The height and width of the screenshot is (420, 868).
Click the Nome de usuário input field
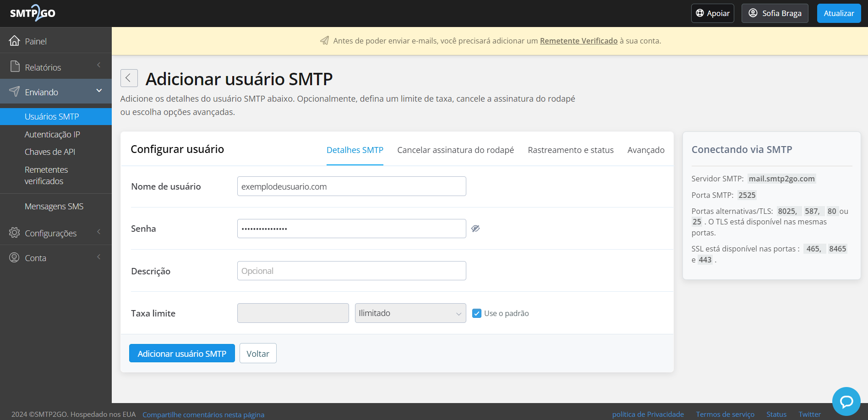(x=352, y=186)
